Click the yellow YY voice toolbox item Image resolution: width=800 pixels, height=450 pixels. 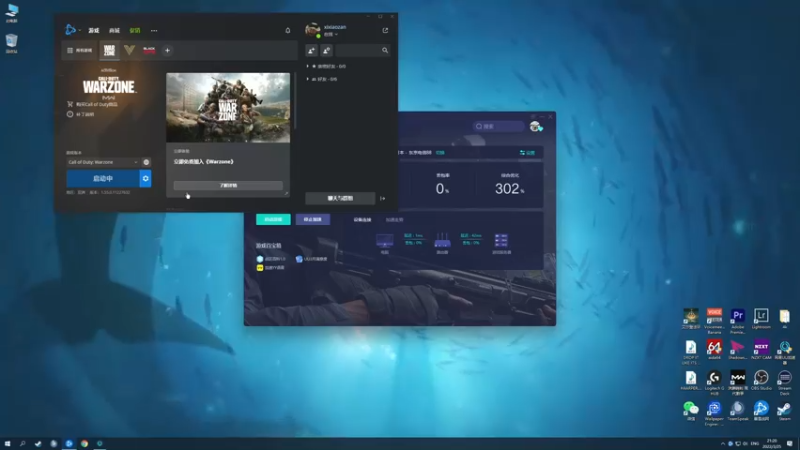(x=270, y=267)
